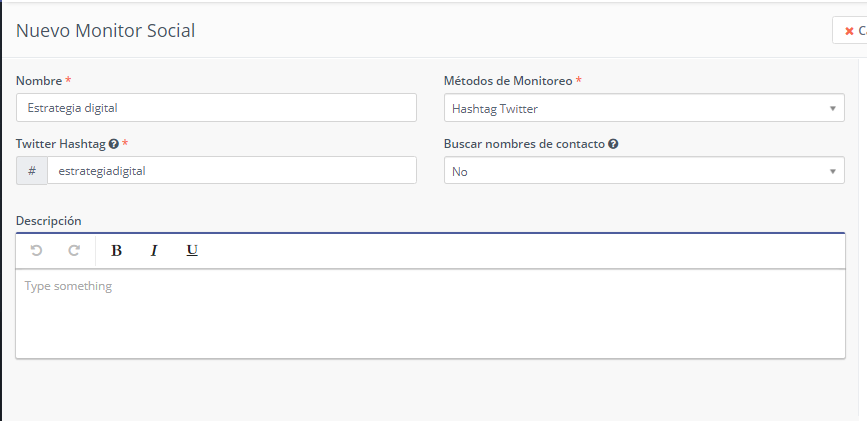Viewport: 867px width, 421px height.
Task: Click the 'Nuevo Monitor Social' title
Action: (105, 31)
